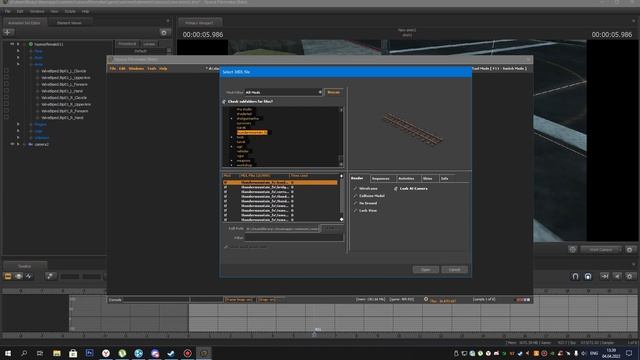Expand the top animation set tree node
Viewport: 640px width, 360px height.
tap(18, 44)
